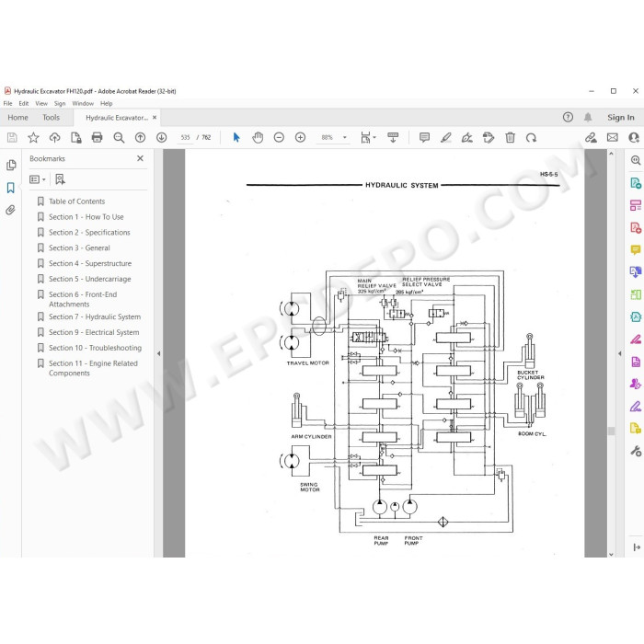
Task: Click the vertical scrollbar thumb
Action: 611,431
